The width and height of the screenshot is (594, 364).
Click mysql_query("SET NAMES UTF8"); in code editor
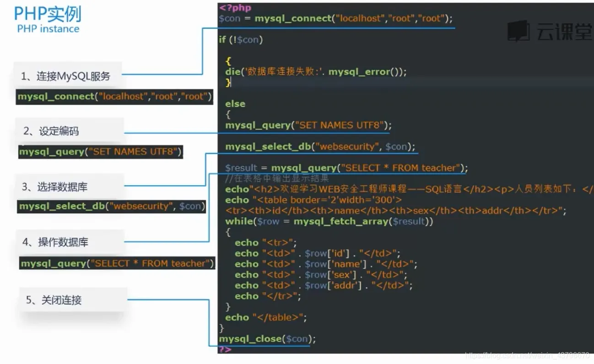pyautogui.click(x=308, y=125)
